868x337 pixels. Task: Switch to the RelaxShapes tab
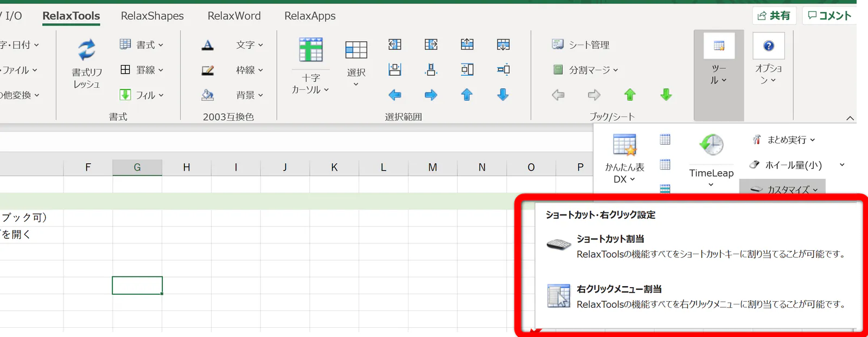pos(152,16)
